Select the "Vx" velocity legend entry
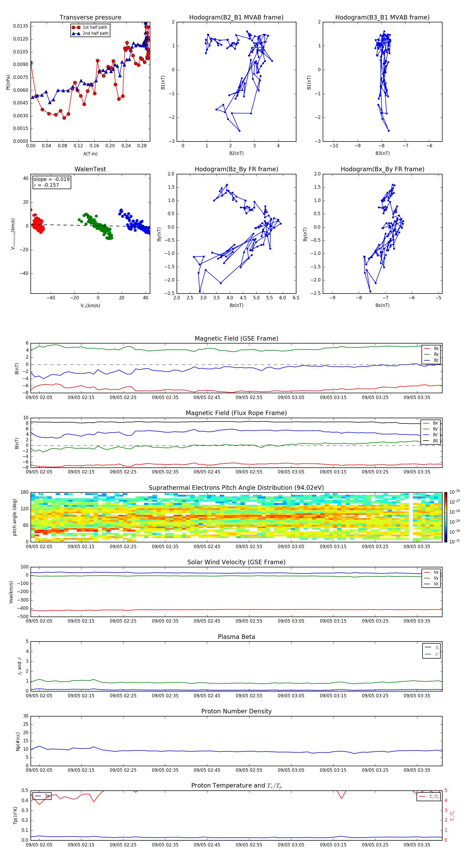 [431, 572]
